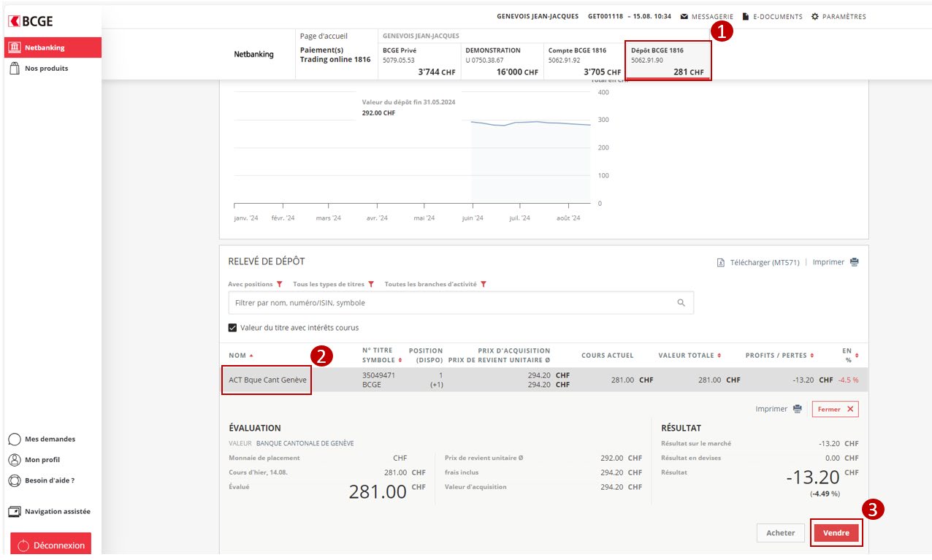Screen dimensions: 932x560
Task: Click Imprimer above the Fermer button
Action: point(771,409)
